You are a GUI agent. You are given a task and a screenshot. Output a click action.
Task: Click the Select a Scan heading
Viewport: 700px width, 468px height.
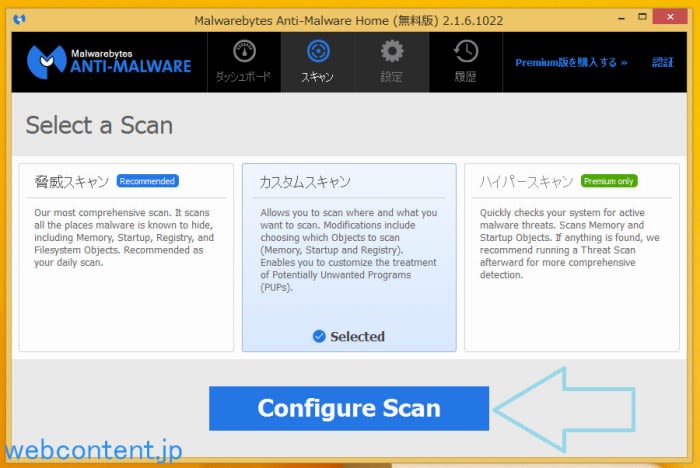(99, 125)
